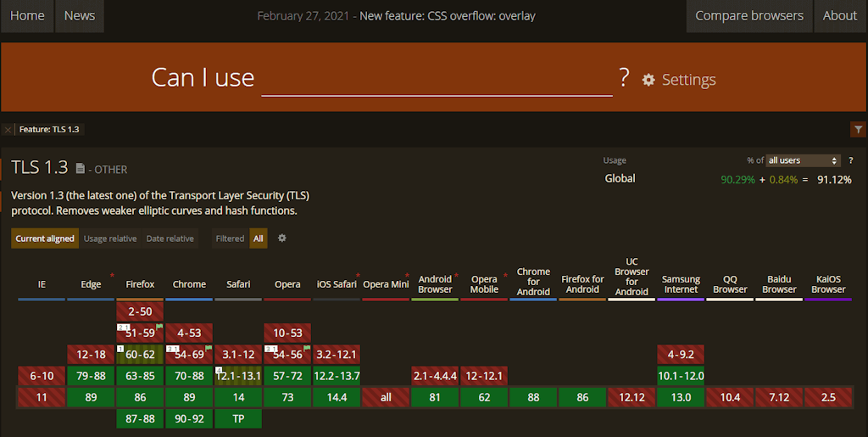
Task: Select IE 11 version cell
Action: click(42, 397)
